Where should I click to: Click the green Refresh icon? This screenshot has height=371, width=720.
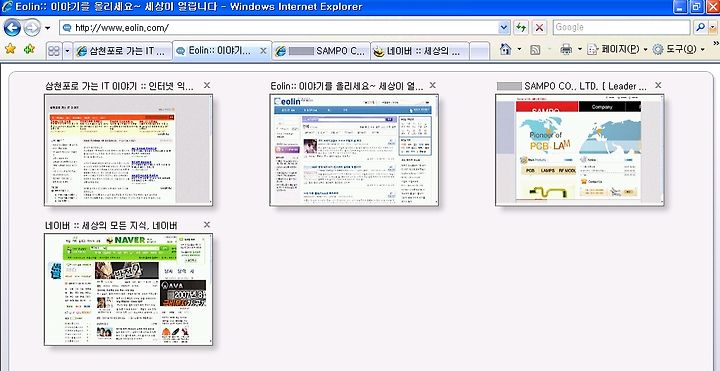click(x=520, y=28)
